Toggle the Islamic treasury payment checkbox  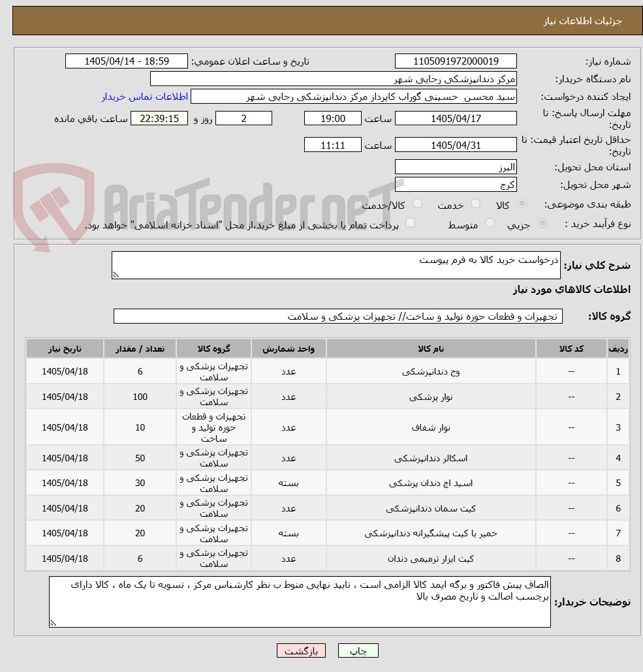point(411,222)
